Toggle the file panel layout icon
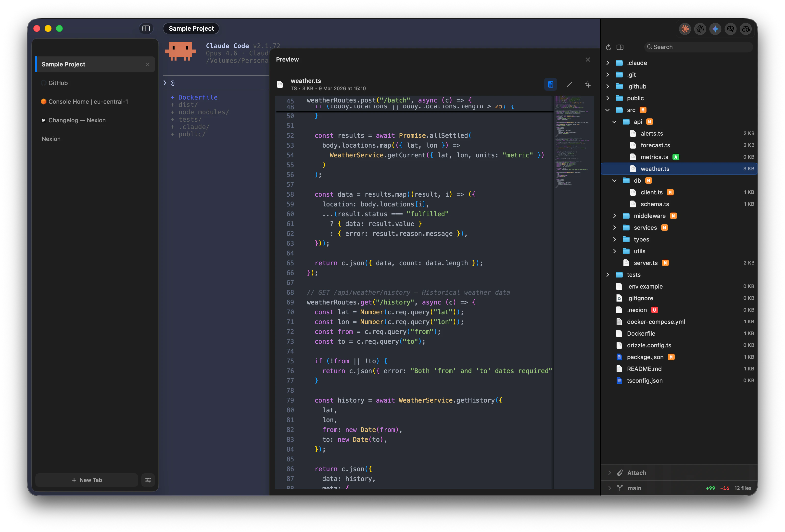Image resolution: width=785 pixels, height=532 pixels. [x=620, y=47]
